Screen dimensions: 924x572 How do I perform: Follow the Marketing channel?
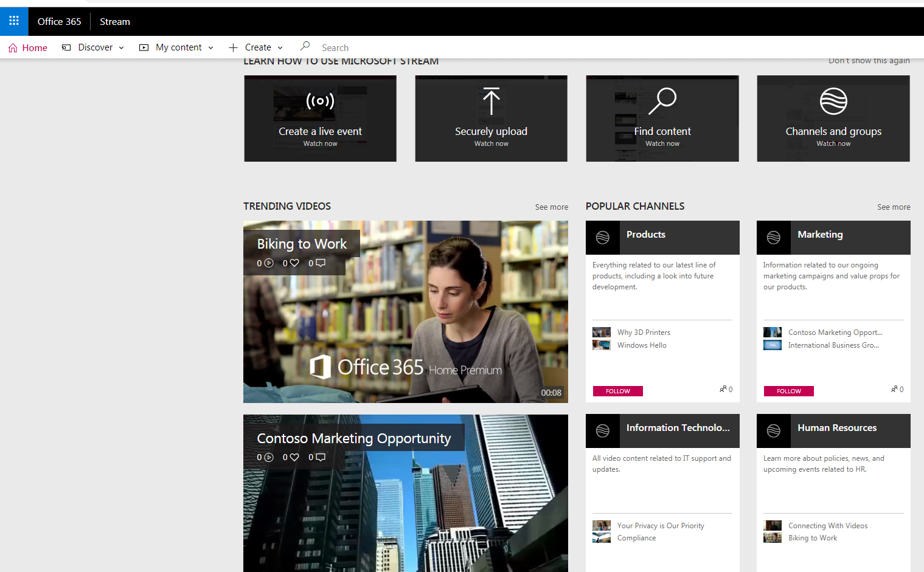[x=788, y=391]
